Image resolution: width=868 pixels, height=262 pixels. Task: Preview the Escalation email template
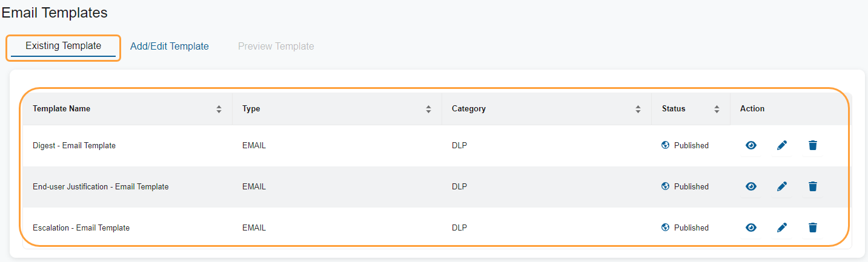(751, 228)
